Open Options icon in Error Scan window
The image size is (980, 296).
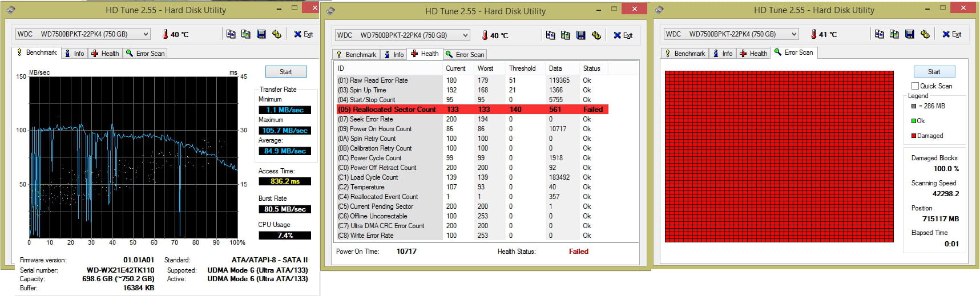(925, 34)
